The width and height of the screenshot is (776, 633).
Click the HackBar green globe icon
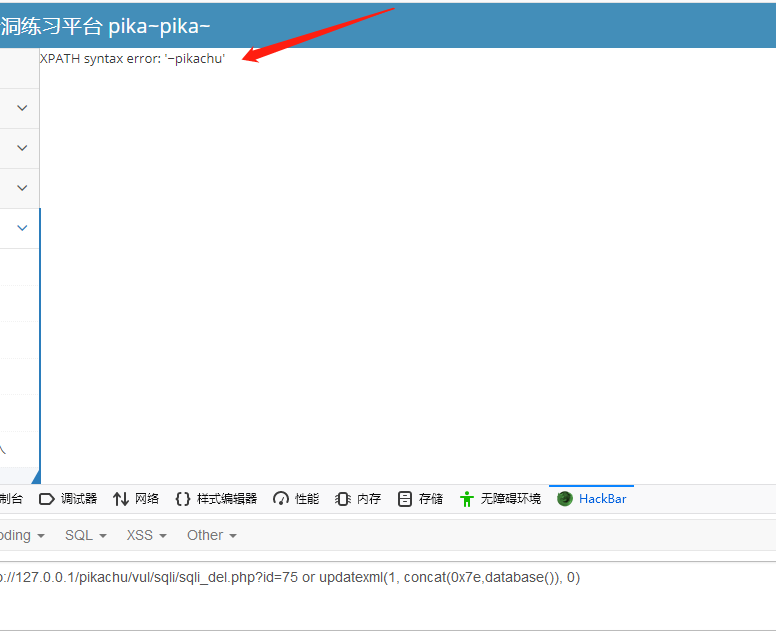click(565, 499)
